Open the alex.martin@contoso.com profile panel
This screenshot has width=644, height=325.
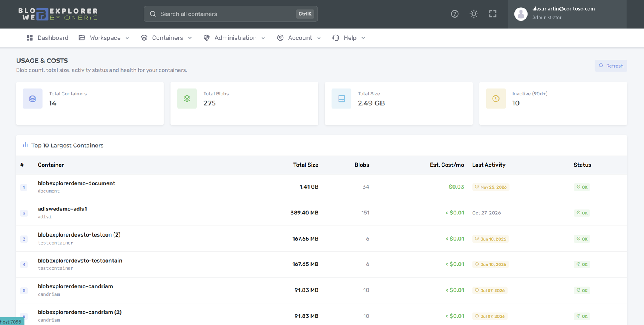click(x=567, y=14)
